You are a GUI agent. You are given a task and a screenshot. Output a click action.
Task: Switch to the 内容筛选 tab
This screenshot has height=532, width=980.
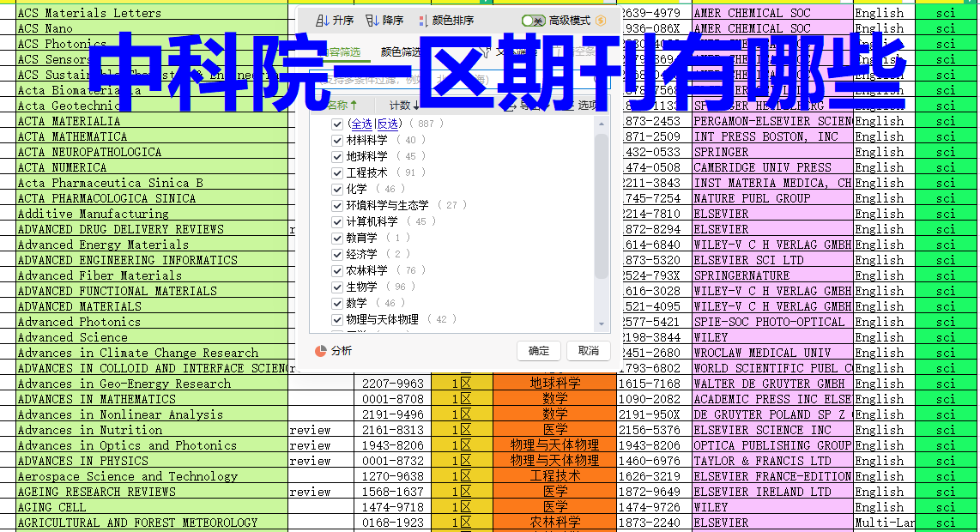click(340, 51)
